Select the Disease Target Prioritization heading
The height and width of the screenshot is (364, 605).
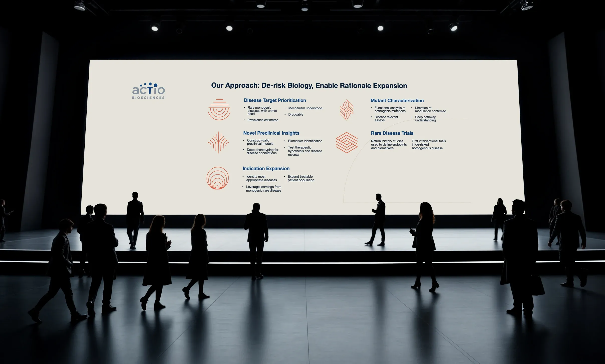pos(275,100)
